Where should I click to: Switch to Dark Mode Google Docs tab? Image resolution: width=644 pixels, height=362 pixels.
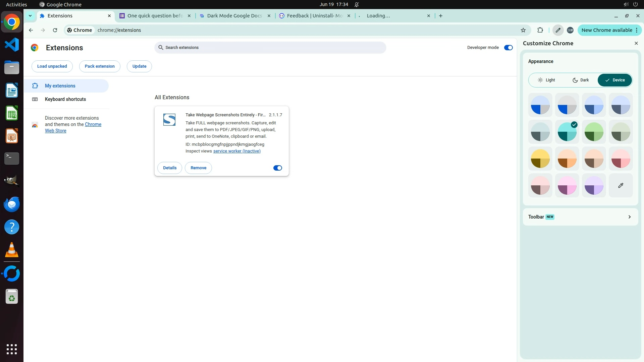[x=234, y=16]
